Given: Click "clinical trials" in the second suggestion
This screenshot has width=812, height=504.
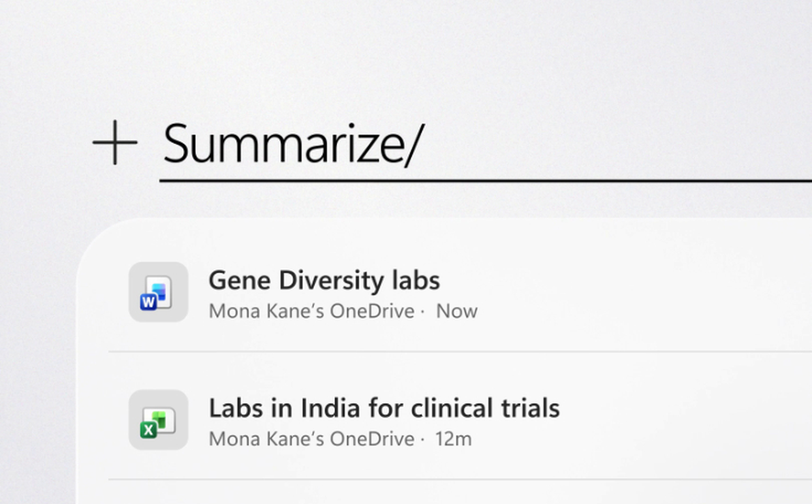Looking at the screenshot, I should pyautogui.click(x=490, y=409).
